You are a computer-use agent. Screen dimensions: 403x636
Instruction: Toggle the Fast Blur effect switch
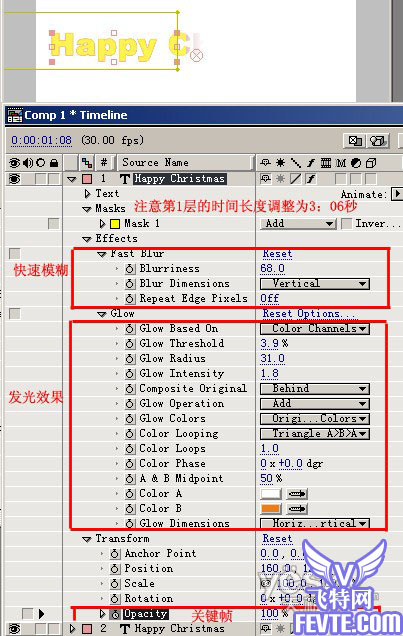pyautogui.click(x=15, y=254)
